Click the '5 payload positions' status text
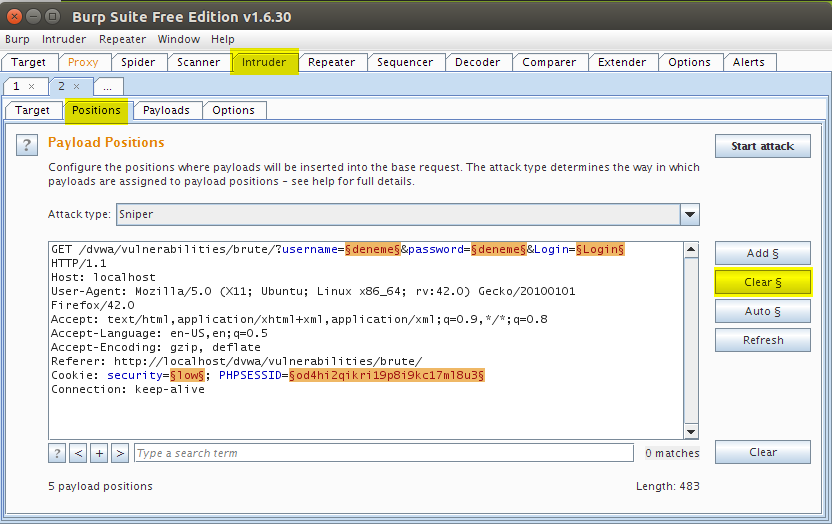This screenshot has width=832, height=524. [100, 486]
